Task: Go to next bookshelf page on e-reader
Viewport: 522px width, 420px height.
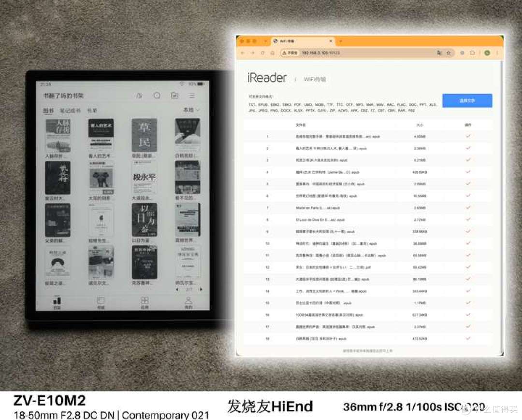Action: 201,289
